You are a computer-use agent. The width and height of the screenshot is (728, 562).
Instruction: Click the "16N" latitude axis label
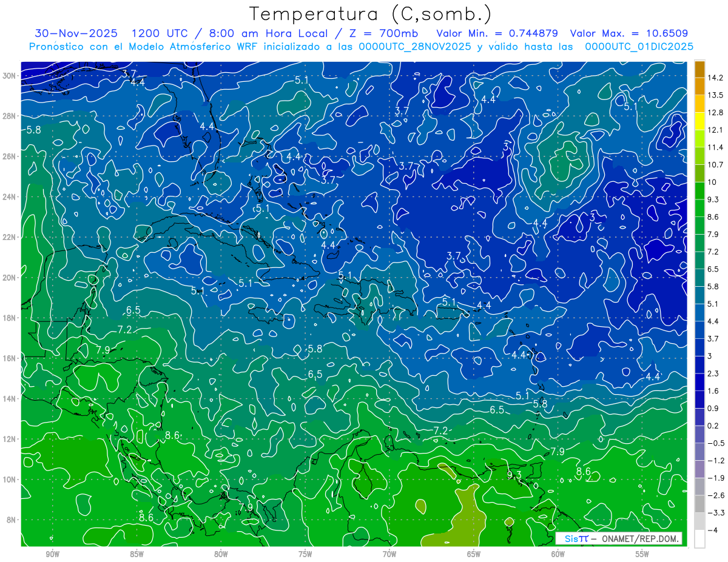click(10, 358)
